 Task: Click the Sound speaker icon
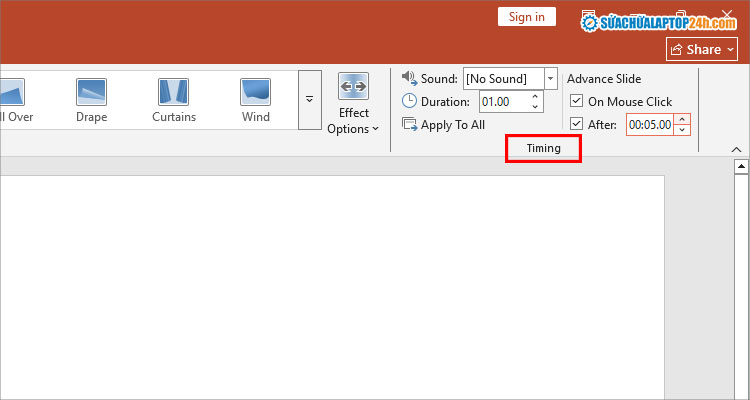(x=409, y=78)
